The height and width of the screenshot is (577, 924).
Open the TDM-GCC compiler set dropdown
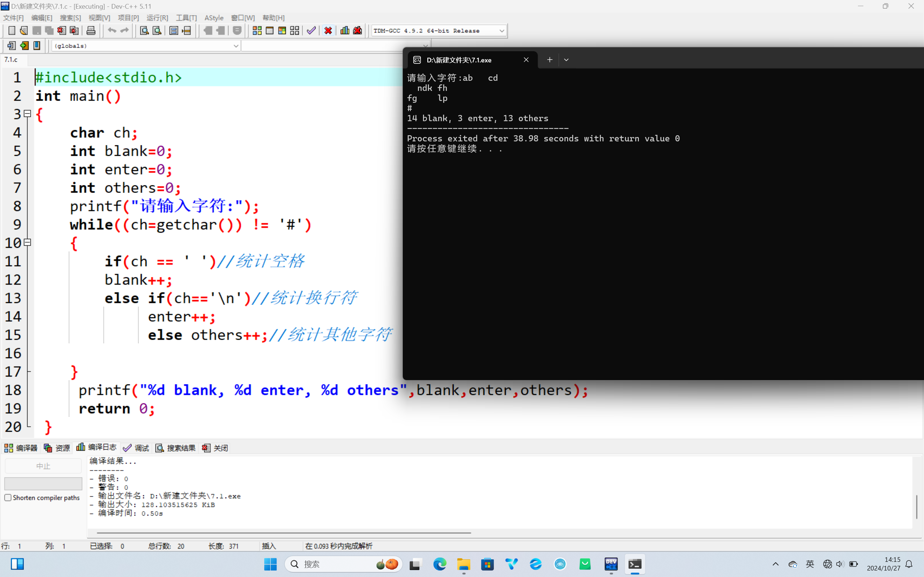[502, 31]
